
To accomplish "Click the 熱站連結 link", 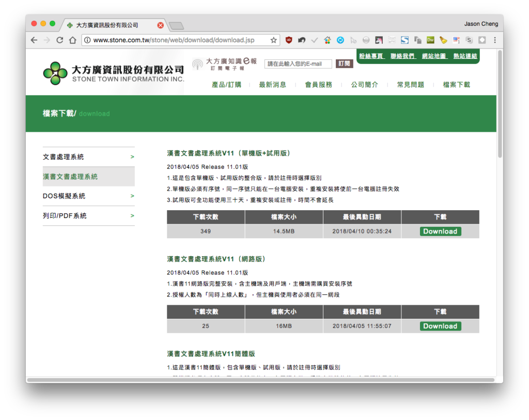I will tap(465, 56).
